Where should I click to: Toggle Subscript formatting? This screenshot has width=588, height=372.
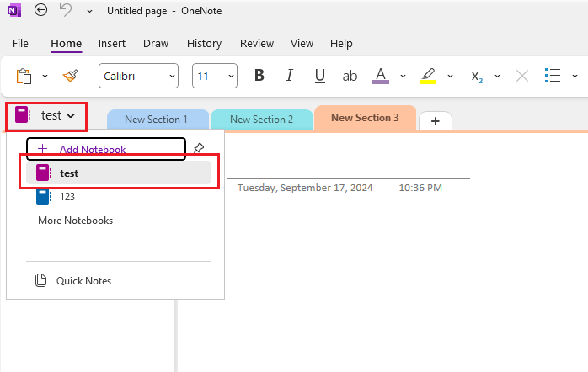tap(477, 76)
